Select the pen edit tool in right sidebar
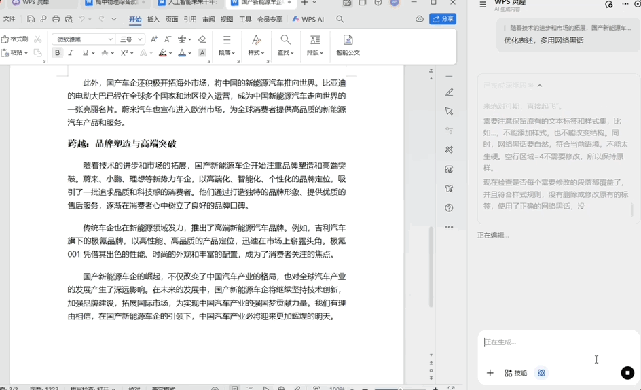This screenshot has height=390, width=641. (x=449, y=92)
